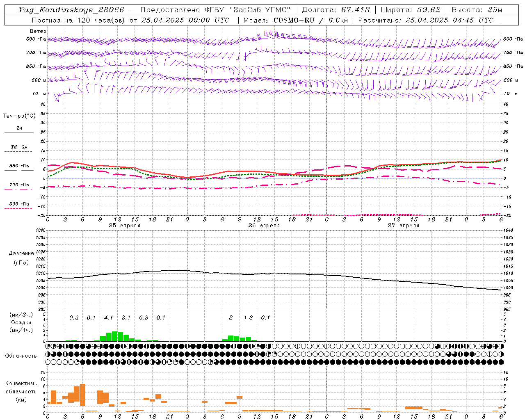Click the '700 гПа' temperature legend entry
525x420 pixels.
click(19, 185)
